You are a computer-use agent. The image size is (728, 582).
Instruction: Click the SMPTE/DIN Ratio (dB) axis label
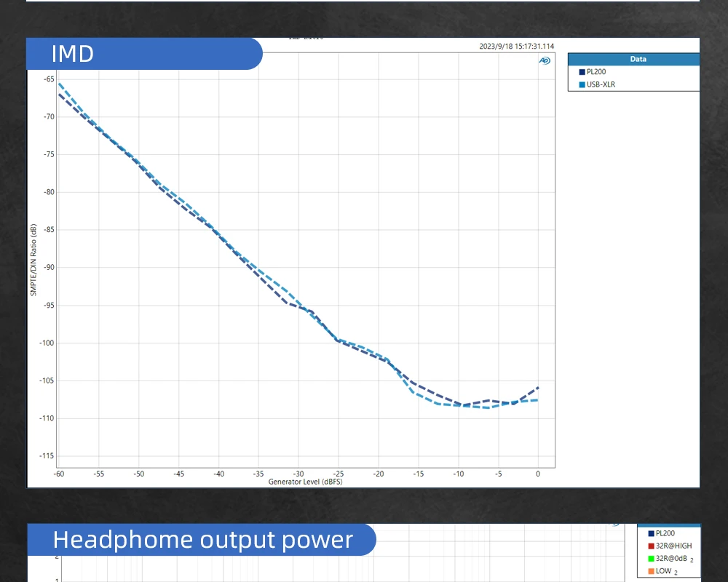33,260
